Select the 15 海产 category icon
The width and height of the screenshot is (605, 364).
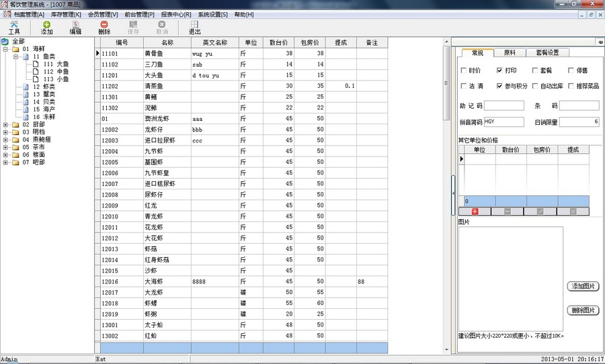coord(26,109)
